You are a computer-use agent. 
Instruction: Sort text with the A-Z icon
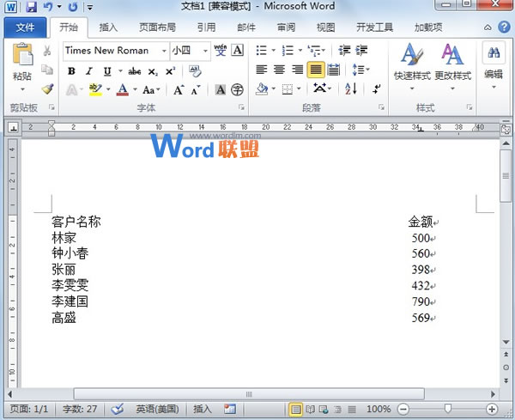(x=351, y=88)
